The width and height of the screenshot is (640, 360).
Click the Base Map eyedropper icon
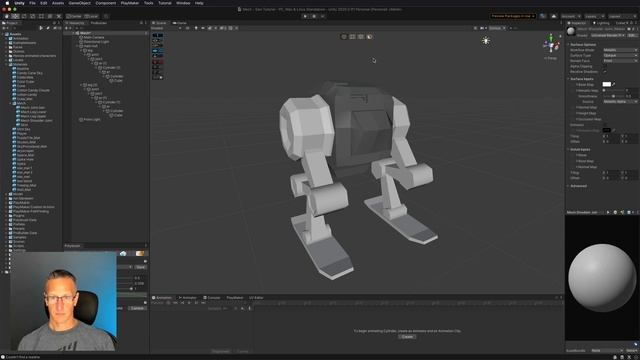point(613,84)
